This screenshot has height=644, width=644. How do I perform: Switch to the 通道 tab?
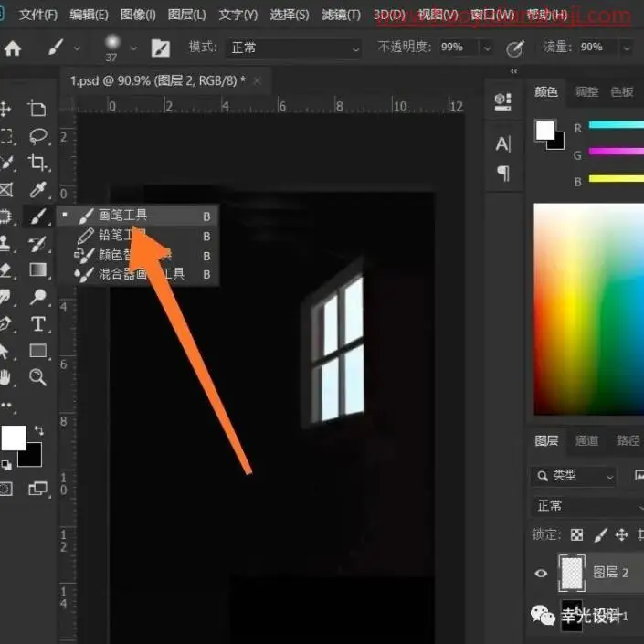[586, 440]
